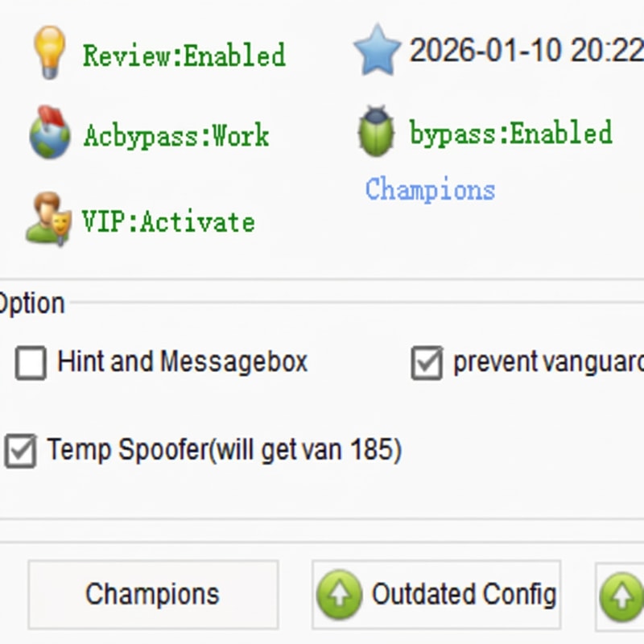Click the blue star icon near the date

pyautogui.click(x=377, y=50)
